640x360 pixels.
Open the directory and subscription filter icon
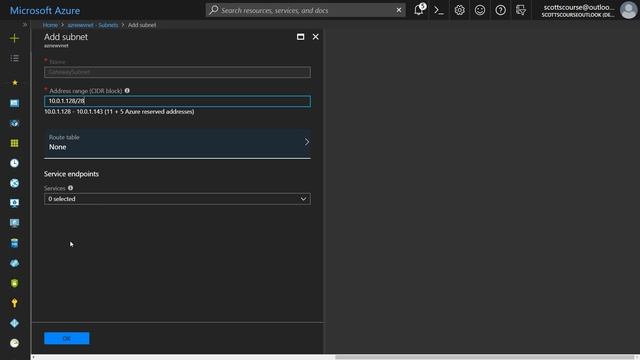(521, 10)
